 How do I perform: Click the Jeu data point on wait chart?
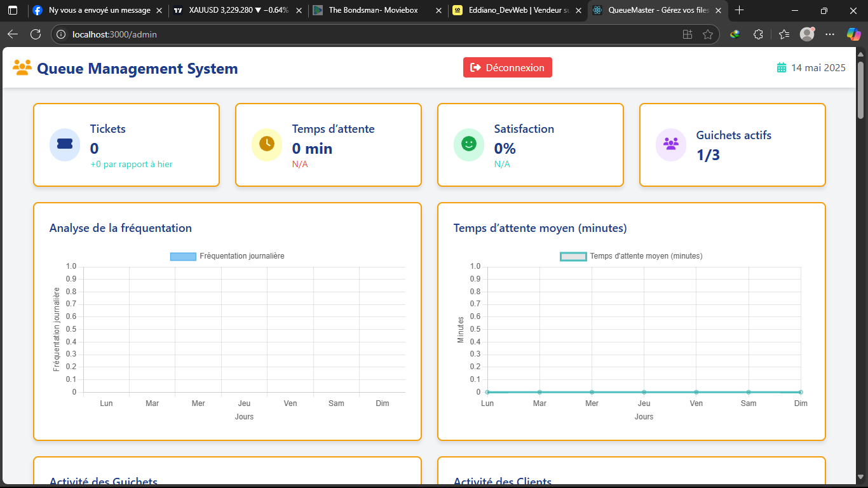point(644,392)
